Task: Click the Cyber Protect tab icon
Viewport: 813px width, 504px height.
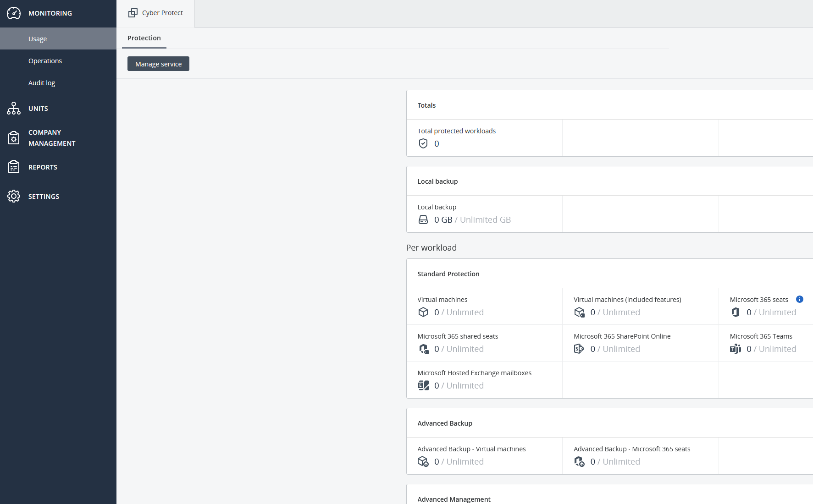Action: 133,13
